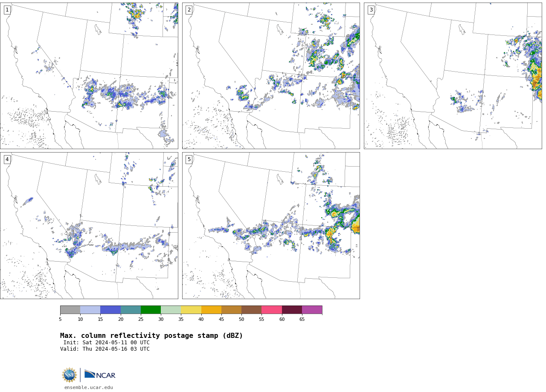Click the panel number 1 label
Screen dimensions: 546x392
(7, 10)
